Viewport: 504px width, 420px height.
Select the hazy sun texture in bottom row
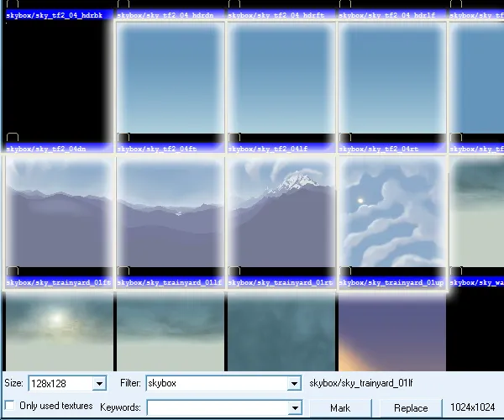point(58,331)
